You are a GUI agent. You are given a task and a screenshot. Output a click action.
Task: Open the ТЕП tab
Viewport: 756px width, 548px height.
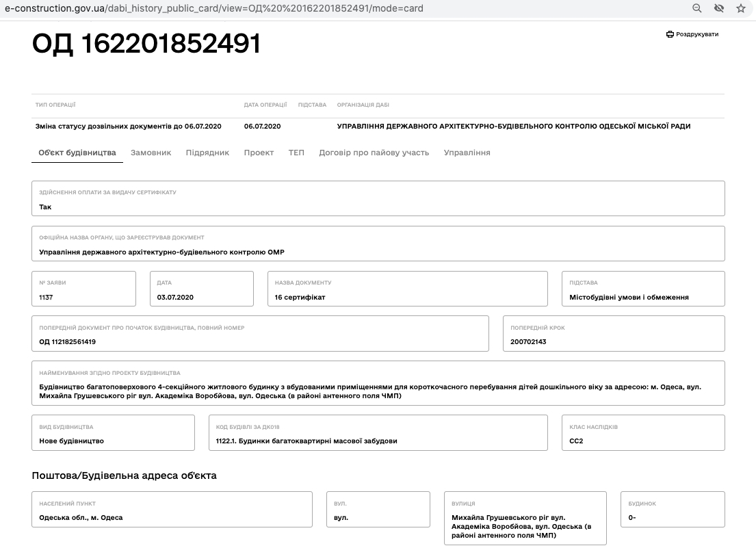coord(296,153)
